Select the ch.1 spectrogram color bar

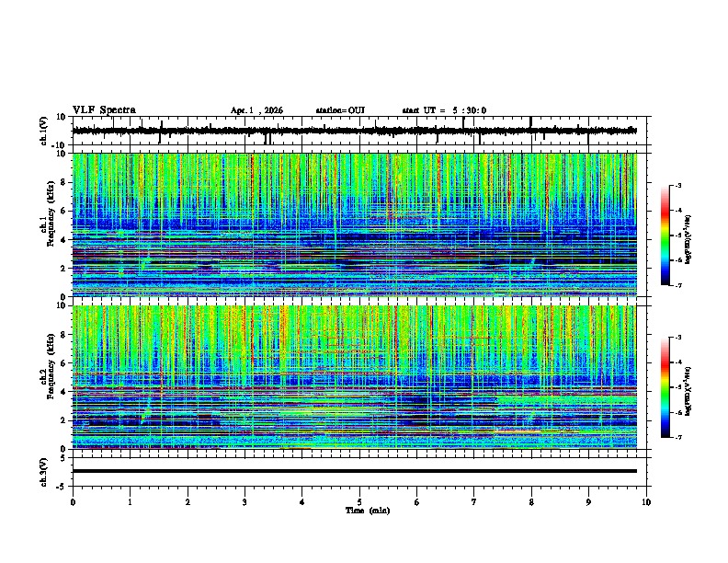(x=665, y=236)
